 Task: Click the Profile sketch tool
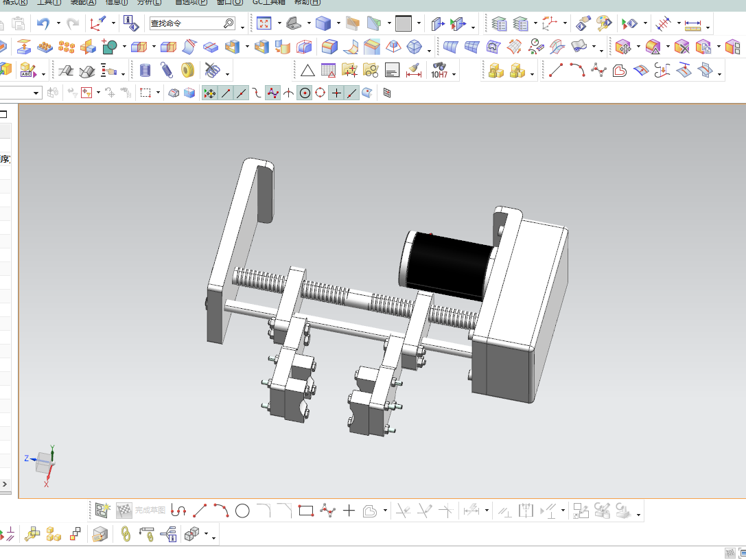click(x=178, y=511)
